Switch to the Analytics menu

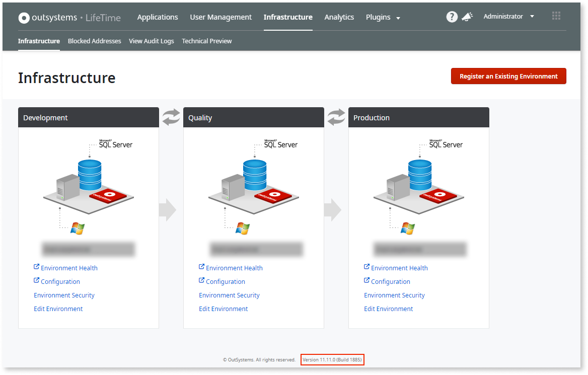[x=339, y=17]
